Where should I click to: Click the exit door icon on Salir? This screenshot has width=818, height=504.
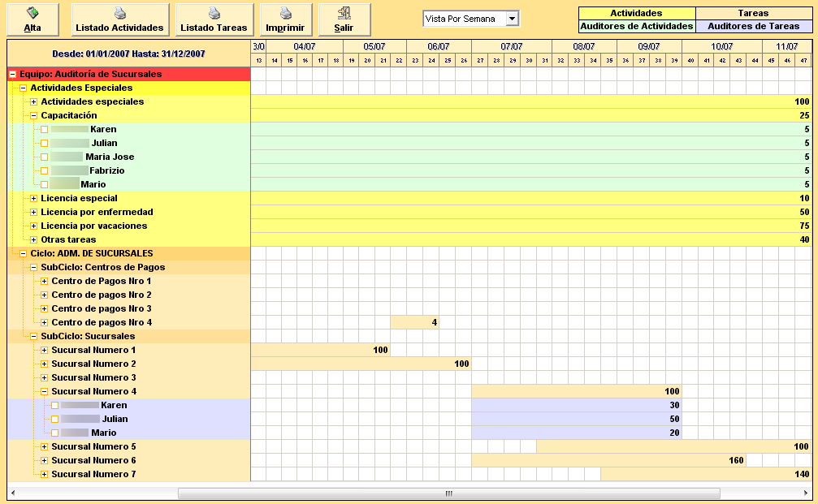(344, 13)
